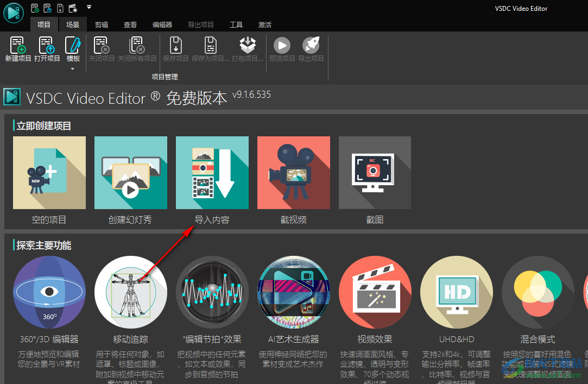Click quick-access preview clapperboard icon
The image size is (588, 384).
click(73, 8)
